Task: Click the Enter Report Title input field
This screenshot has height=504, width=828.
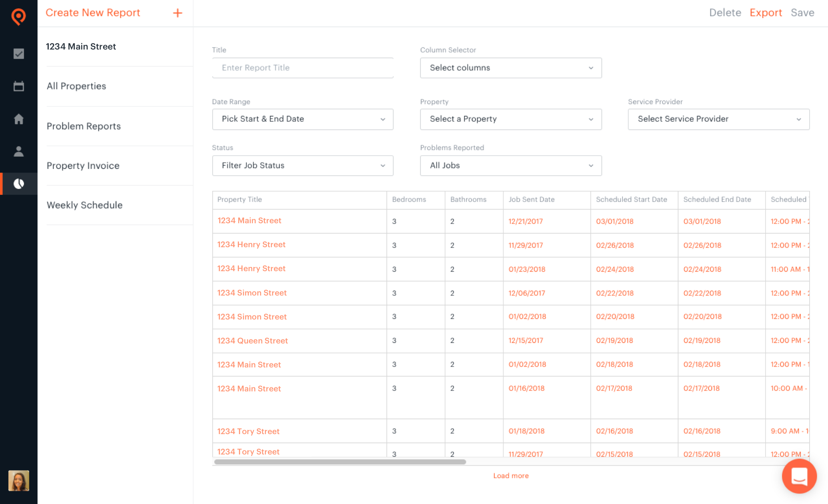Action: pos(303,68)
